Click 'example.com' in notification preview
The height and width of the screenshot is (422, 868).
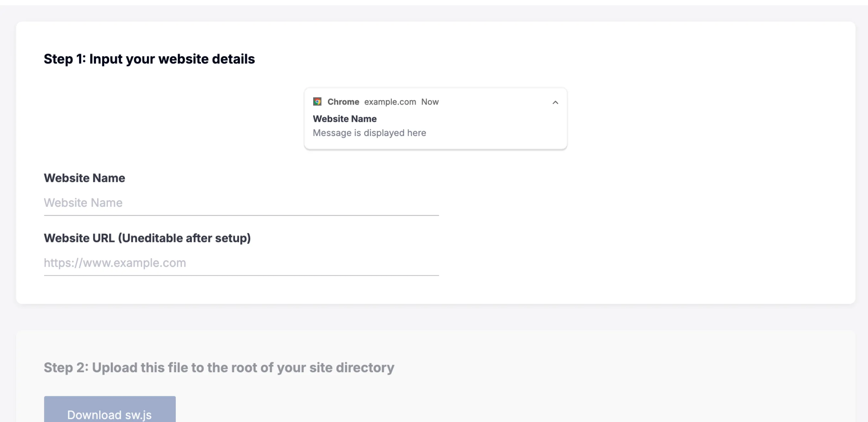coord(390,102)
